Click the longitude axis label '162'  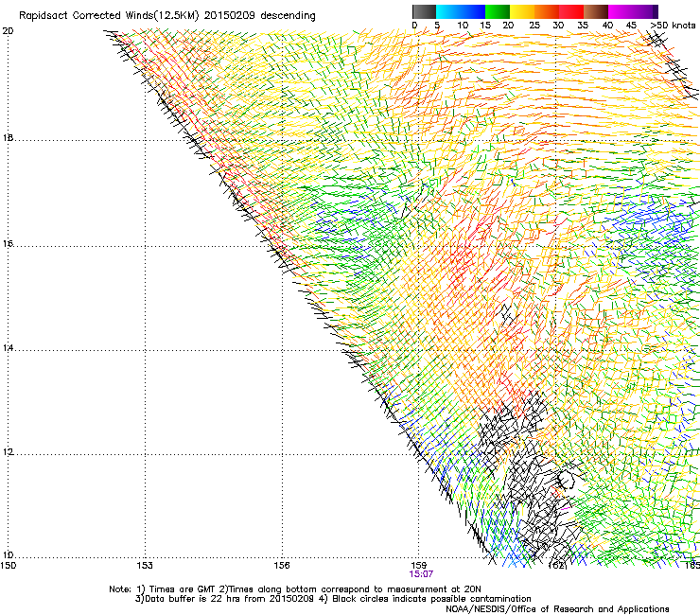(x=557, y=566)
